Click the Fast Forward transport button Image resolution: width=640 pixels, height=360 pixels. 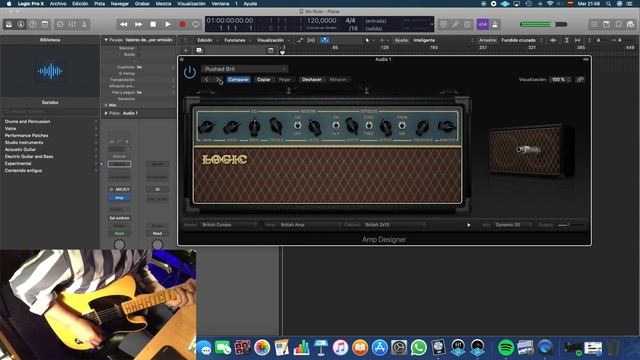pyautogui.click(x=138, y=24)
